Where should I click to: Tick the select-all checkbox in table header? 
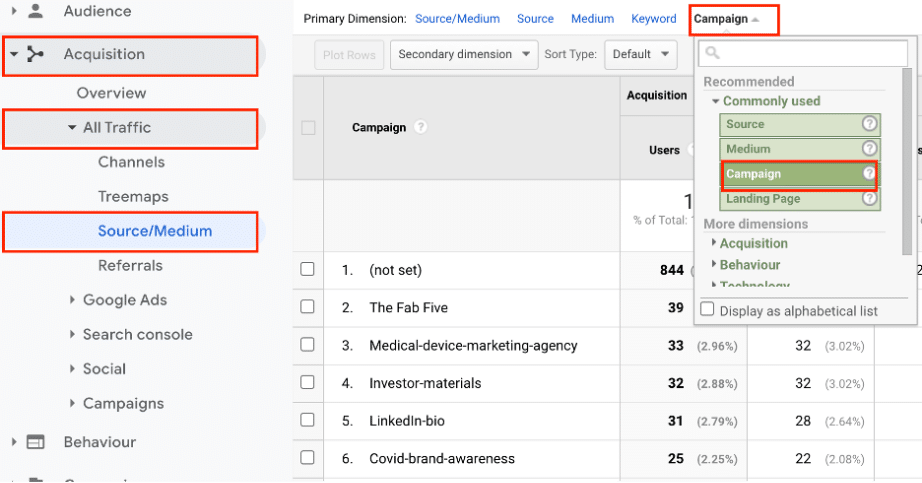[308, 128]
